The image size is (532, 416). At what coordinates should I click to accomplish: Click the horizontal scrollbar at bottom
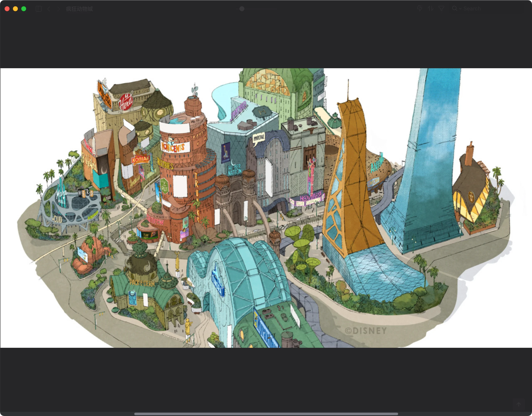coord(266,414)
